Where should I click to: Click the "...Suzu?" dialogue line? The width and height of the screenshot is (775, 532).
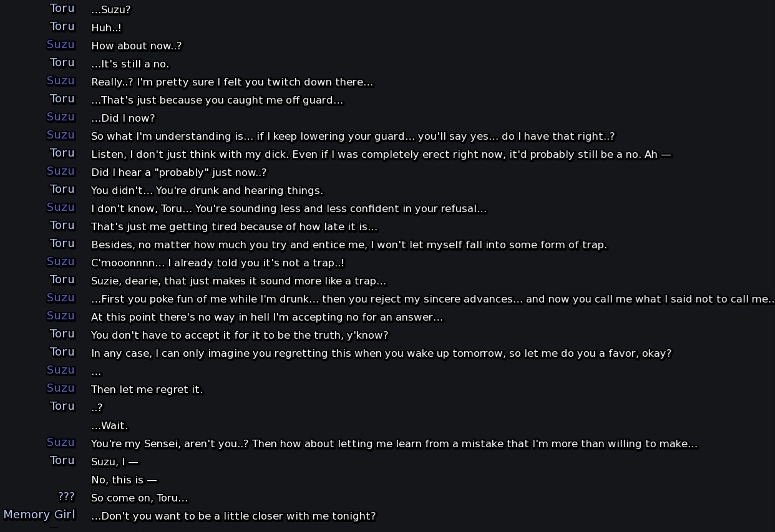(x=111, y=10)
